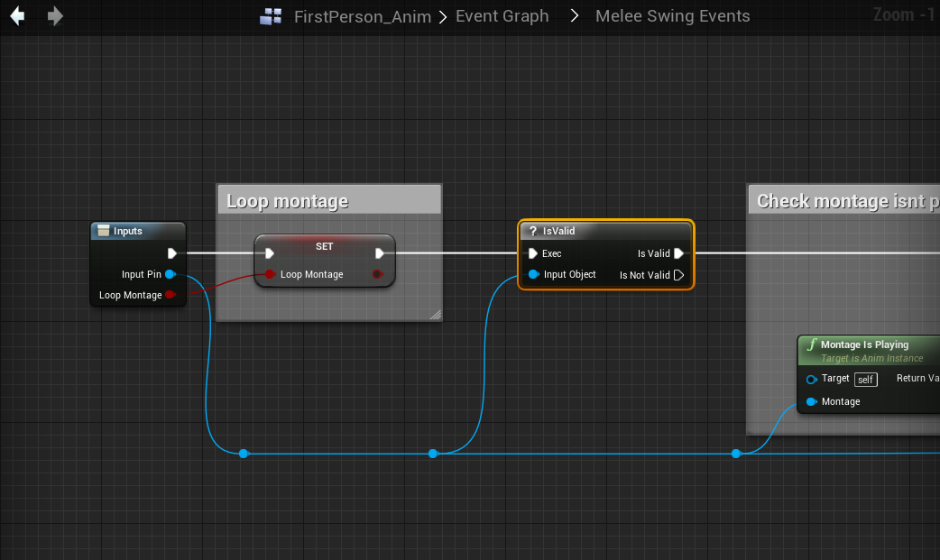Open the Event Graph breadcrumb
The width and height of the screenshot is (940, 560).
[x=502, y=16]
